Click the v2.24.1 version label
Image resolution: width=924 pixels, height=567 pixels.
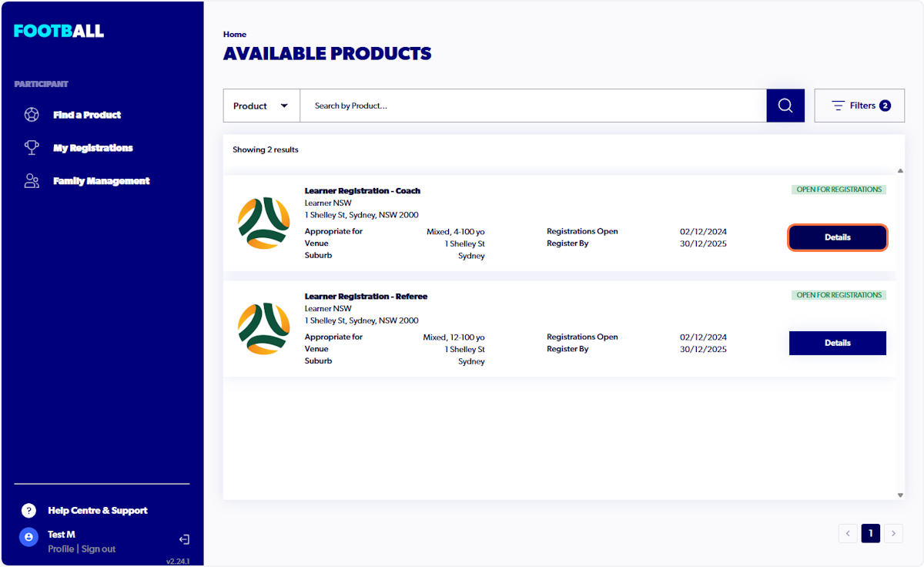[178, 562]
